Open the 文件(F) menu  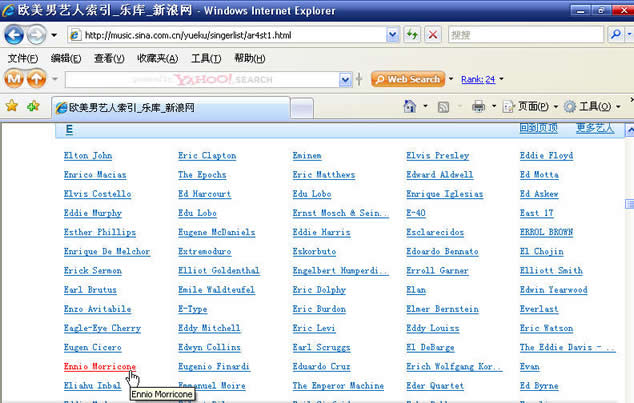click(23, 59)
